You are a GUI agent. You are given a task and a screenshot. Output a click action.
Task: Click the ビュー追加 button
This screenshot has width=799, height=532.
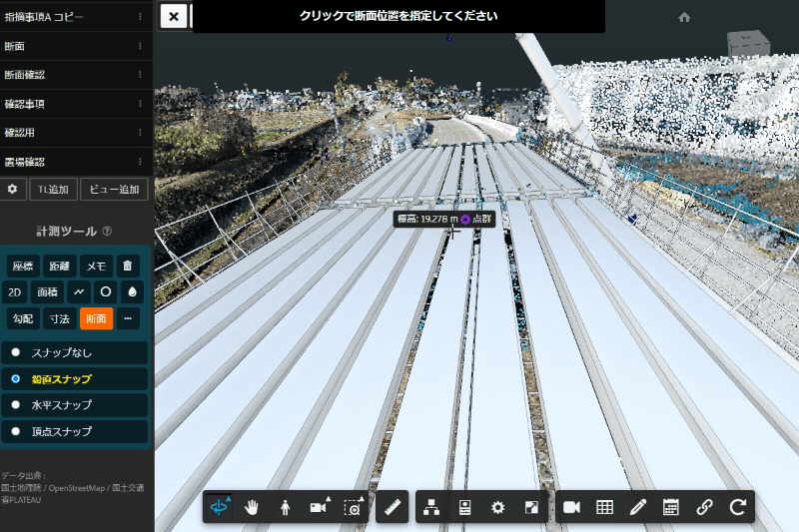point(115,189)
